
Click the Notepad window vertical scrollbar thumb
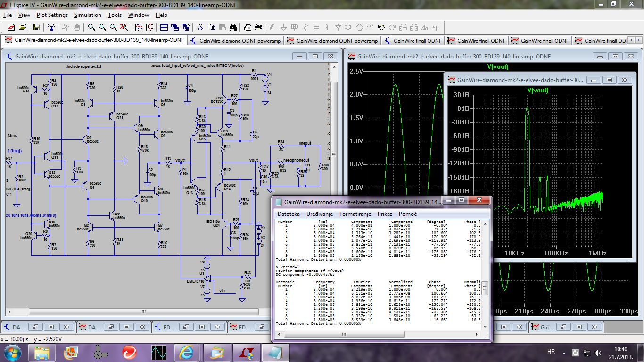[x=484, y=288]
